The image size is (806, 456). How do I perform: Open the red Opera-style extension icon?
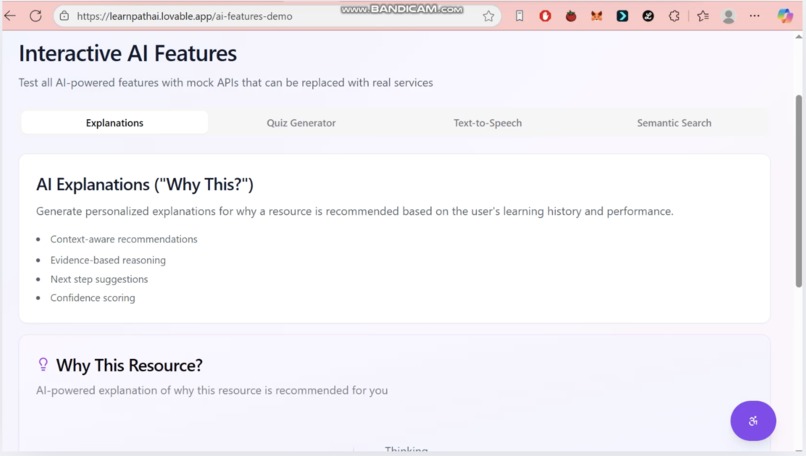545,16
